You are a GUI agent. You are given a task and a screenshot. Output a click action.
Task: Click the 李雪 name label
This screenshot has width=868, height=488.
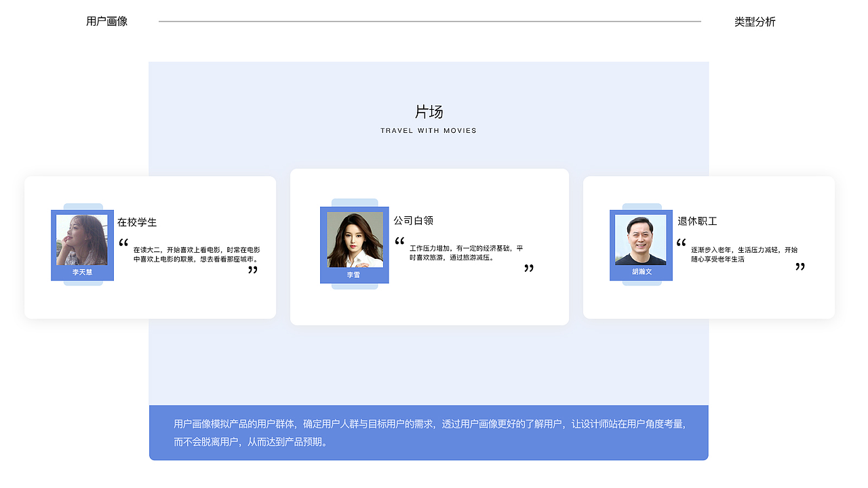(354, 275)
